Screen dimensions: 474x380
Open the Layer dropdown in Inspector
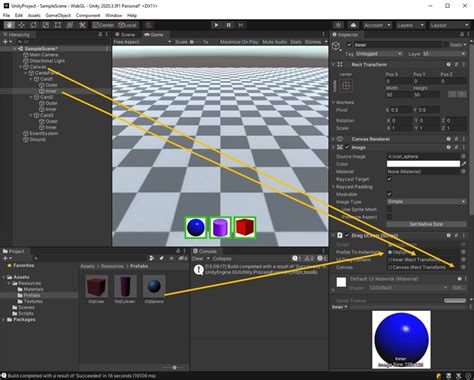444,54
